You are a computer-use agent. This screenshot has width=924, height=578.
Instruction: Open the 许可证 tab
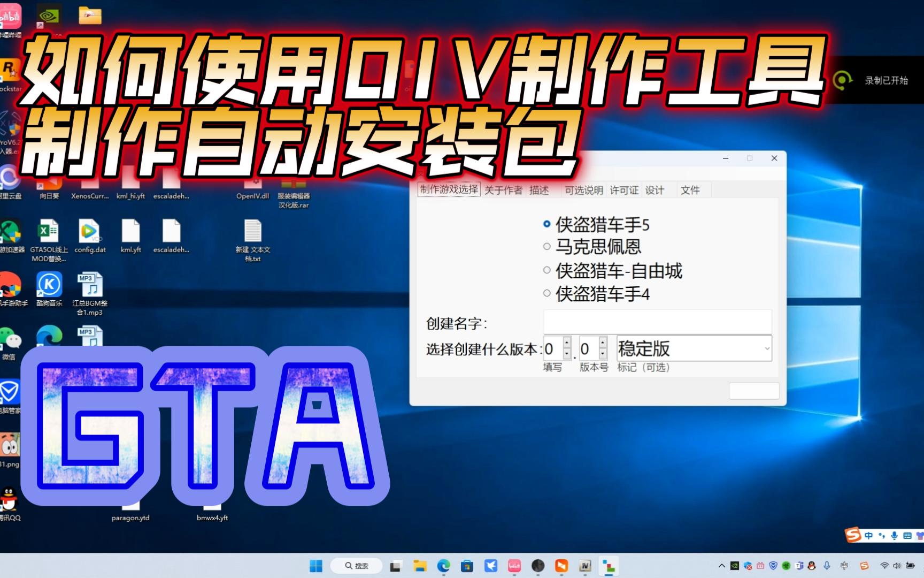point(624,190)
